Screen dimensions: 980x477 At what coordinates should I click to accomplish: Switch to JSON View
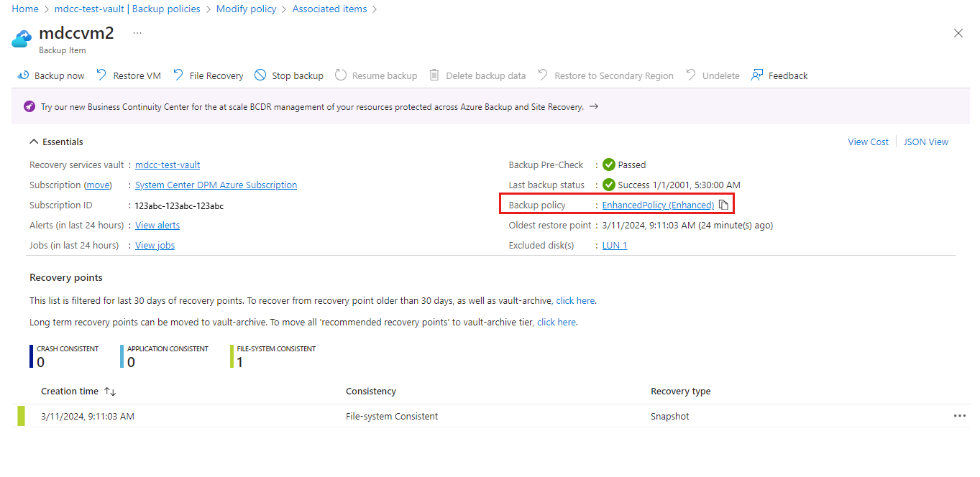click(925, 142)
